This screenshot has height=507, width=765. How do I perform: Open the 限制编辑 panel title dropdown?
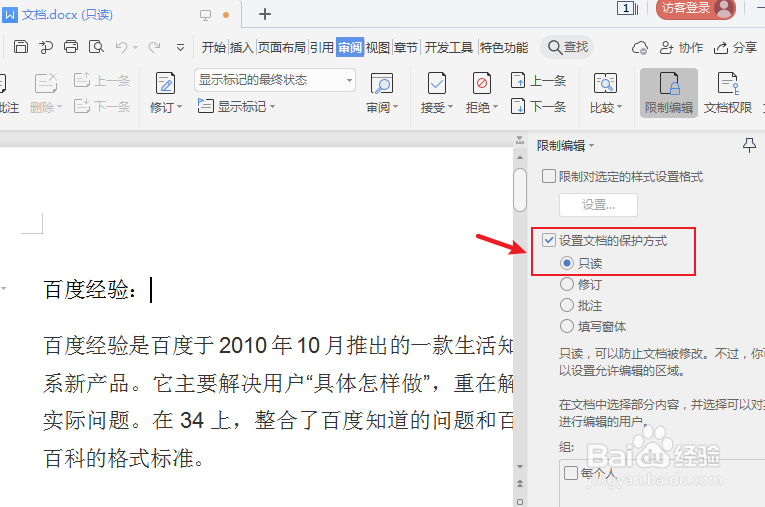(592, 146)
